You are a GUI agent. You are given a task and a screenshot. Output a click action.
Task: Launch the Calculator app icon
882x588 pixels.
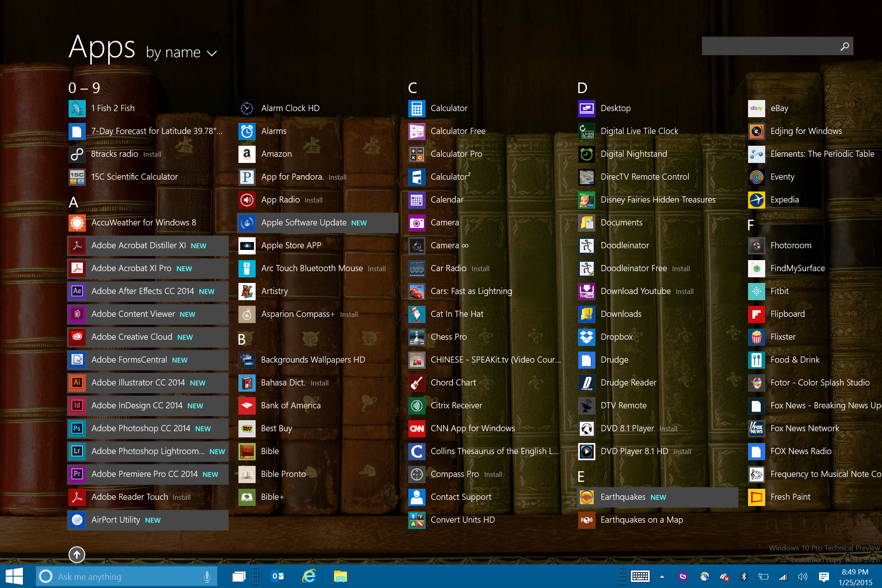click(x=417, y=108)
